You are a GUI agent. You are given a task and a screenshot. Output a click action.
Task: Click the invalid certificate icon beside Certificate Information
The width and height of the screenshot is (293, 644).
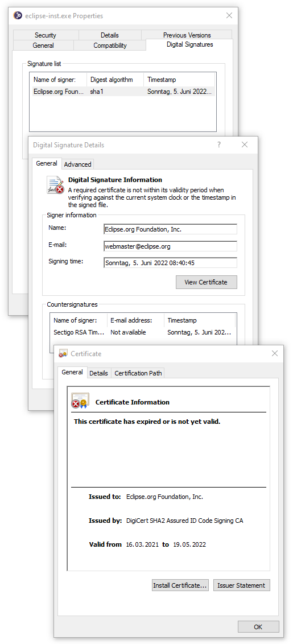[80, 400]
